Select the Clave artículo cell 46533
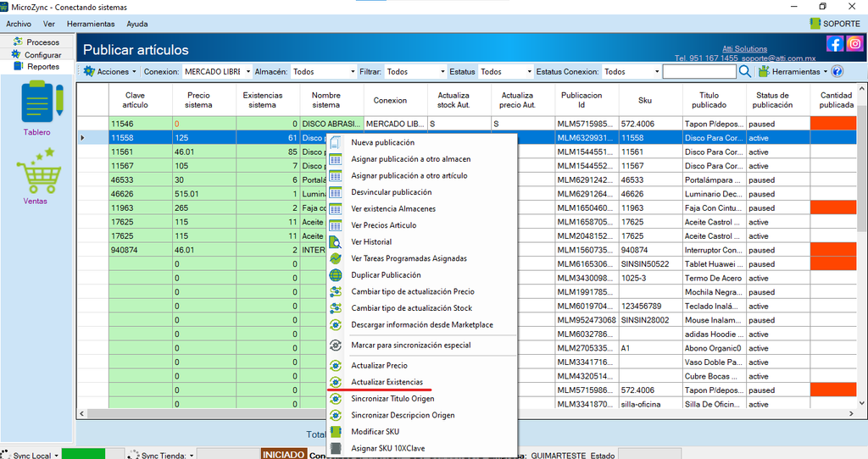868x459 pixels. click(x=141, y=180)
